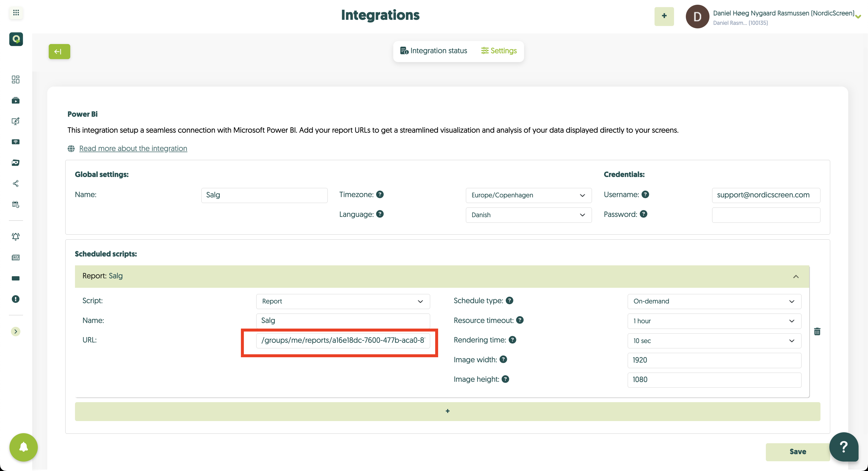Image resolution: width=868 pixels, height=471 pixels.
Task: Click the Save button
Action: 797,452
